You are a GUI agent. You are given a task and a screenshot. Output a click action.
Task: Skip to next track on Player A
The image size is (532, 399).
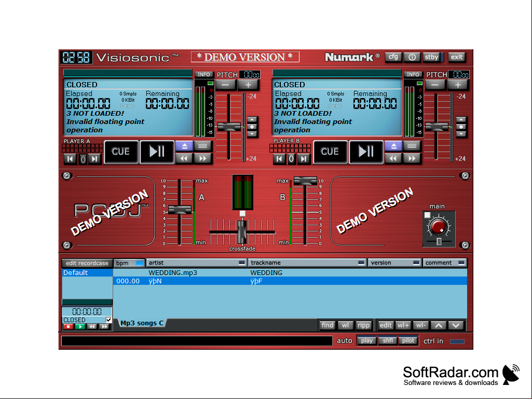(x=94, y=159)
